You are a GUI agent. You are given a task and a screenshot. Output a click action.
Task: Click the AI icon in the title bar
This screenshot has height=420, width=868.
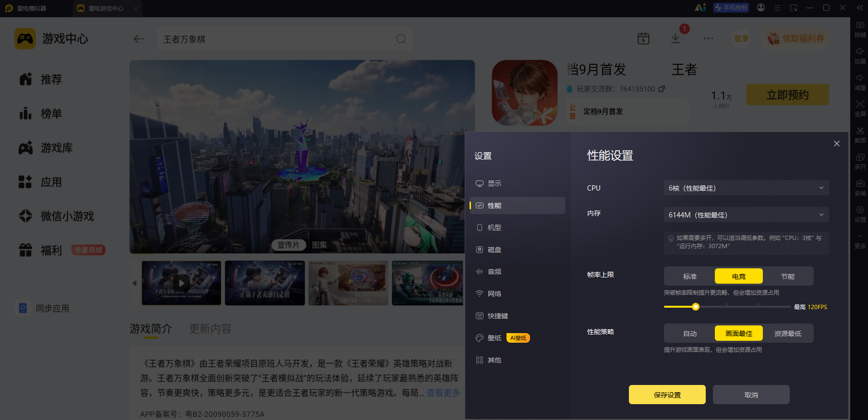[x=700, y=8]
